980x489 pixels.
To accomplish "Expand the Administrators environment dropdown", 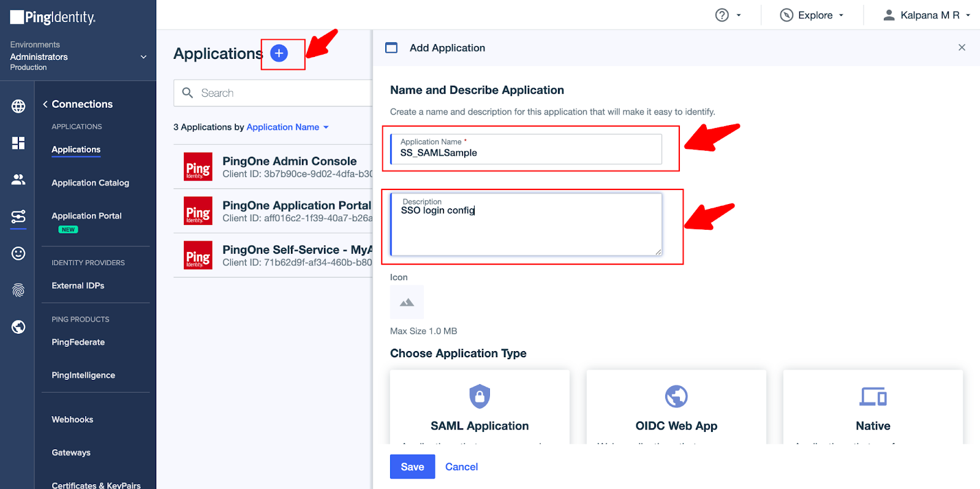I will point(143,57).
